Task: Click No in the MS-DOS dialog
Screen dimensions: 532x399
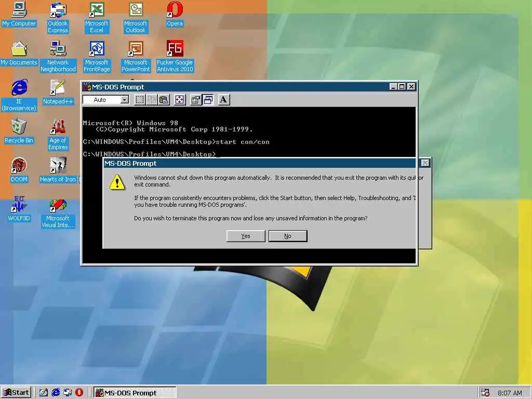Action: click(288, 236)
